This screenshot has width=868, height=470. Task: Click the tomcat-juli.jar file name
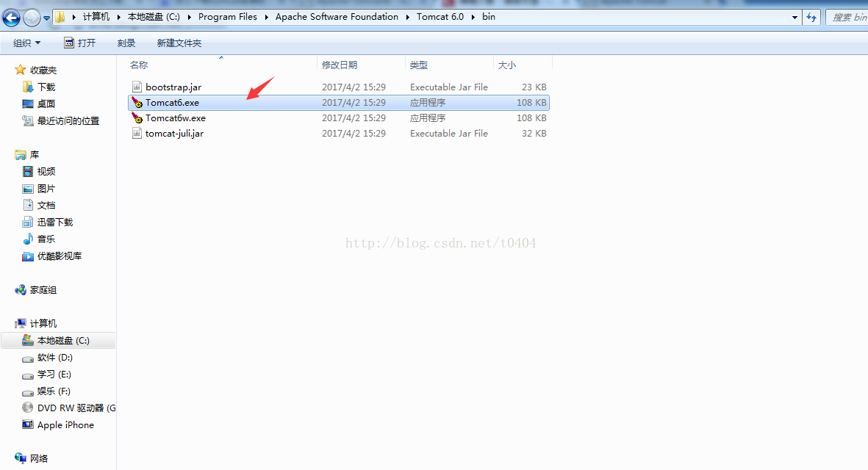pos(174,133)
